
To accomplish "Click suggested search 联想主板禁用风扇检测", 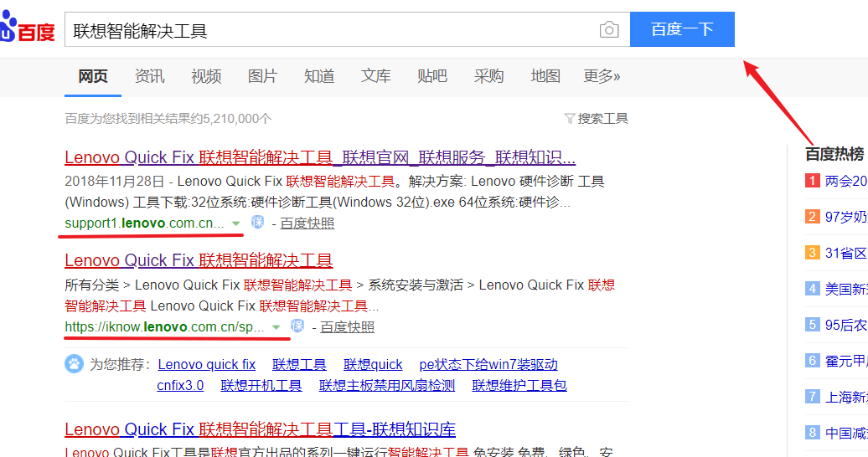I will point(387,385).
